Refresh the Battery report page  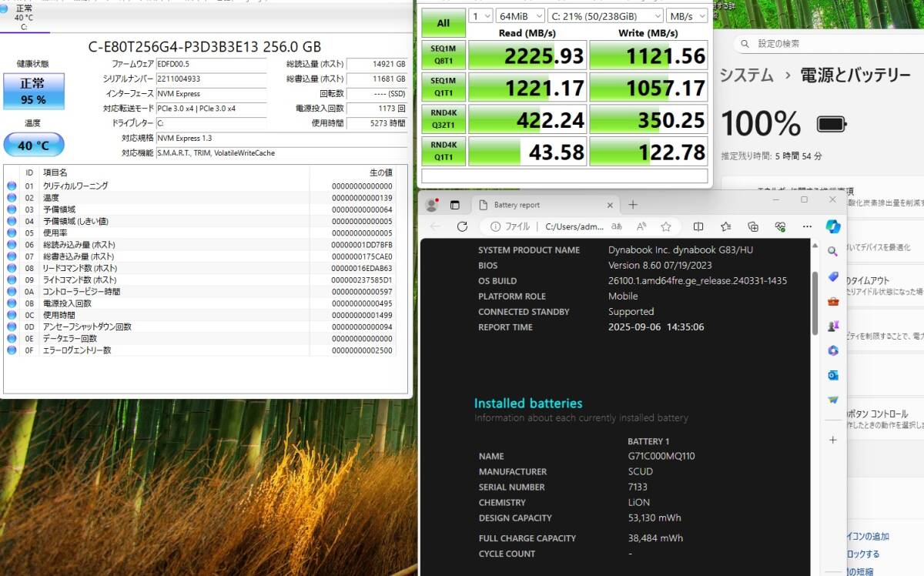click(462, 226)
